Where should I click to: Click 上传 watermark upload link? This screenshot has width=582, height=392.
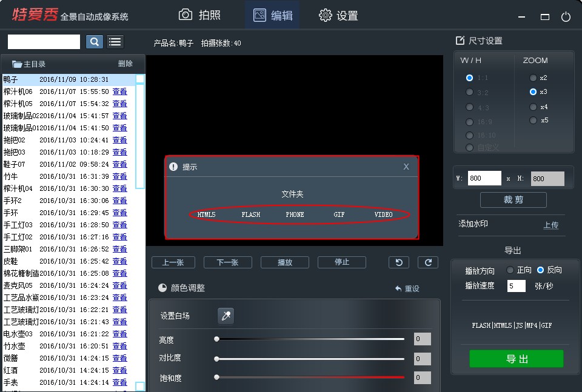(551, 225)
